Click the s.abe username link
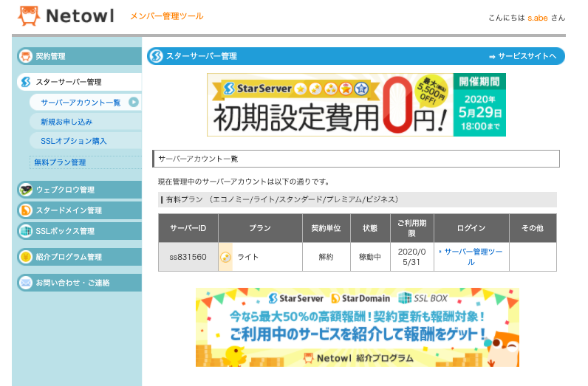 (x=536, y=17)
